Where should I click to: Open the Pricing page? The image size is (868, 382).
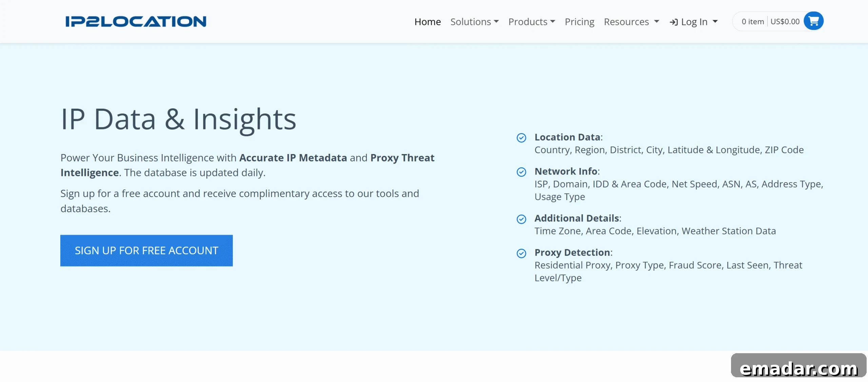tap(579, 22)
